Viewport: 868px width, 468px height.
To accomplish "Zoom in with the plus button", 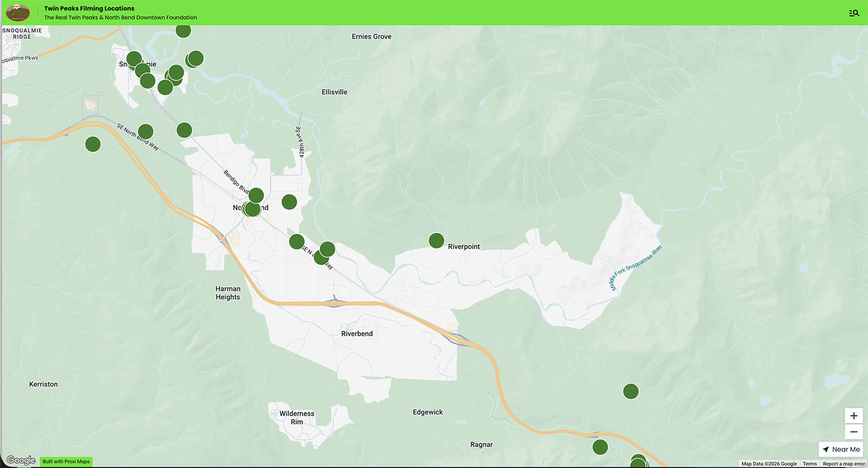I will 854,416.
